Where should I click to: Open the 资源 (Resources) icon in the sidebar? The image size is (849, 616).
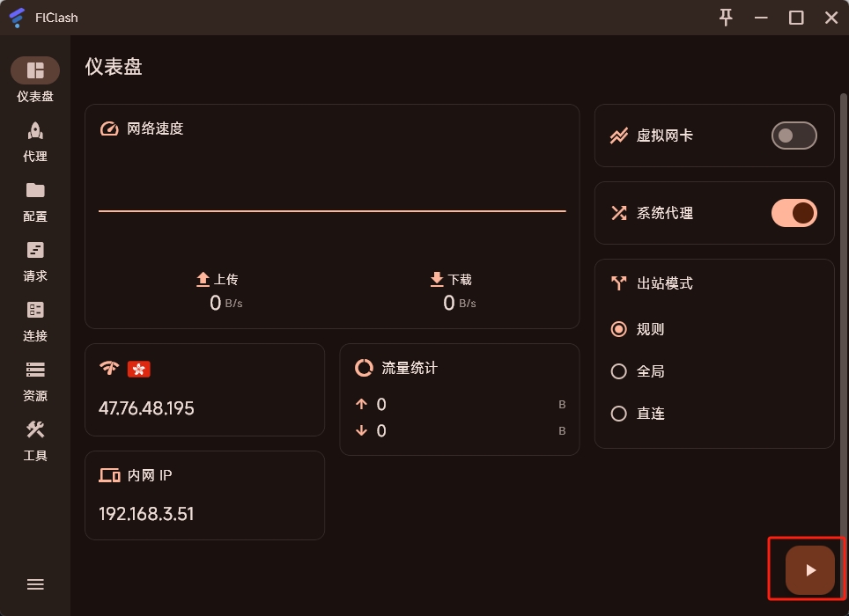click(35, 370)
